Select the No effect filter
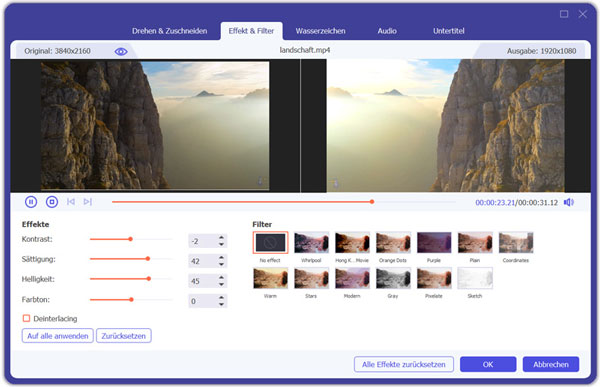Screen dimensions: 600x387 [270, 242]
